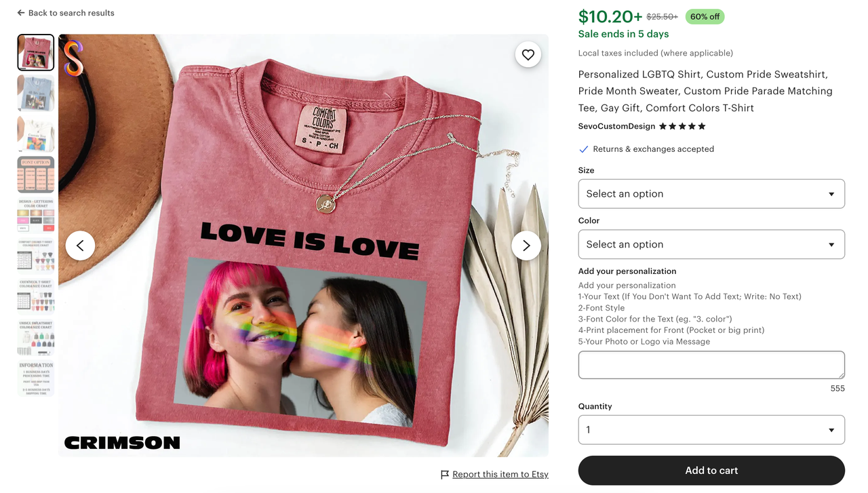The image size is (868, 493).
Task: Click the shop logo on product image
Action: (73, 58)
